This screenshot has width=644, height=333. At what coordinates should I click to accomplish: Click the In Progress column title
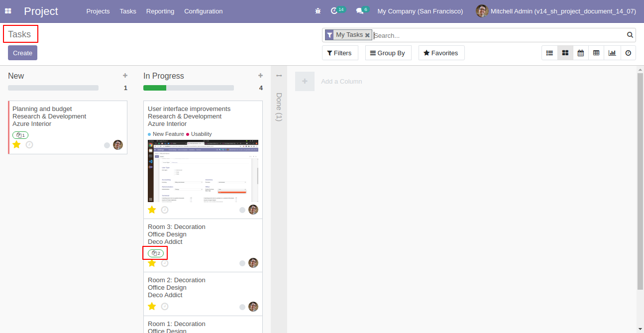click(164, 76)
